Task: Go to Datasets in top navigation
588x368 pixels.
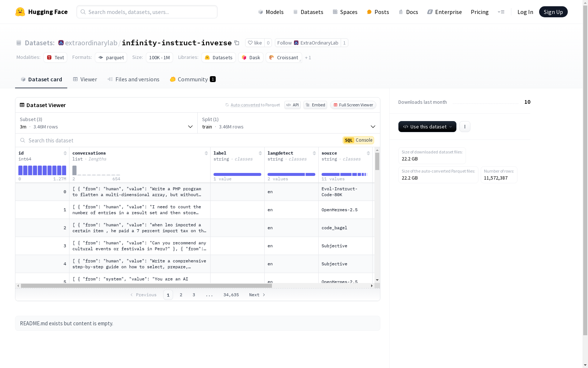Action: 308,12
